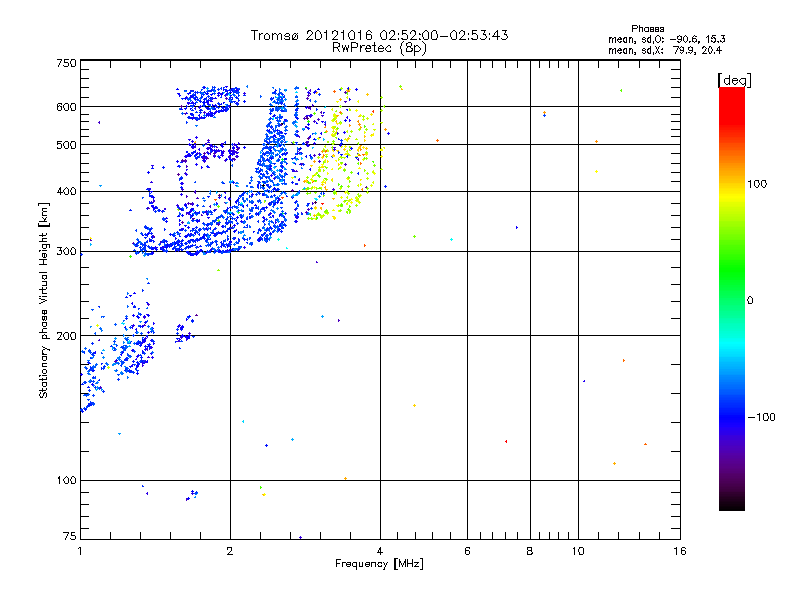
Task: Click the y-axis tick label '75'
Action: [x=70, y=536]
